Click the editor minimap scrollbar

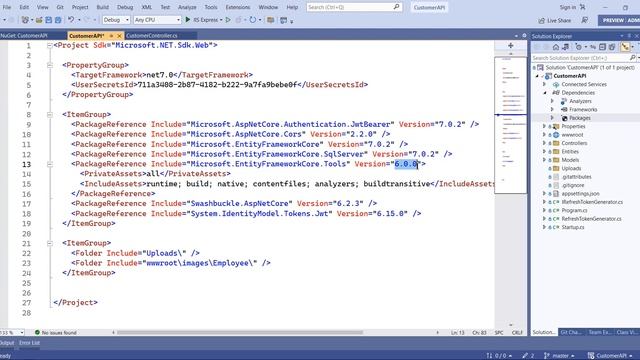(x=511, y=125)
